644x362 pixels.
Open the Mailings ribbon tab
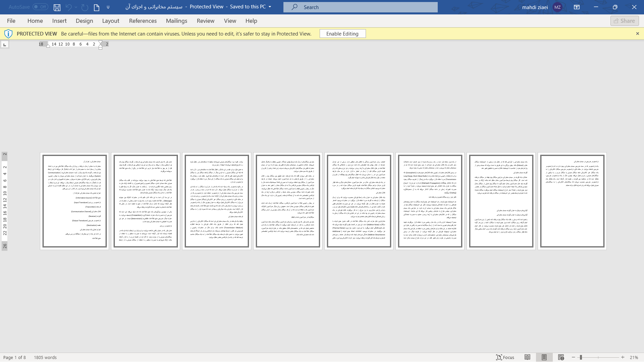(176, 21)
